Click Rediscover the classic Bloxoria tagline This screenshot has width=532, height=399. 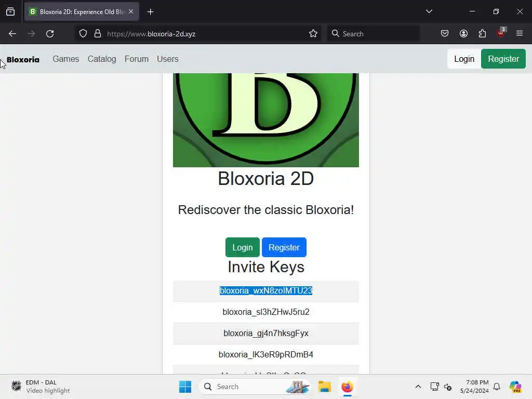[266, 210]
